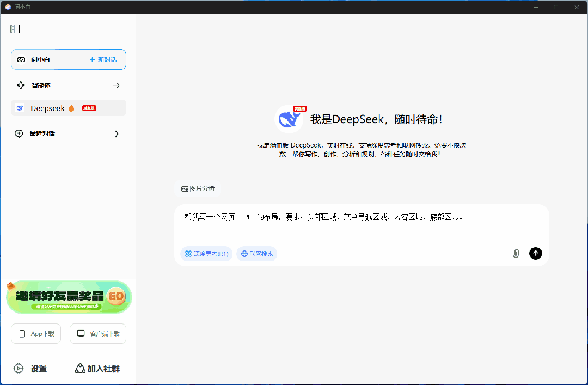Click the paperclip attachment icon
Viewport: 588px width, 385px height.
pyautogui.click(x=516, y=253)
